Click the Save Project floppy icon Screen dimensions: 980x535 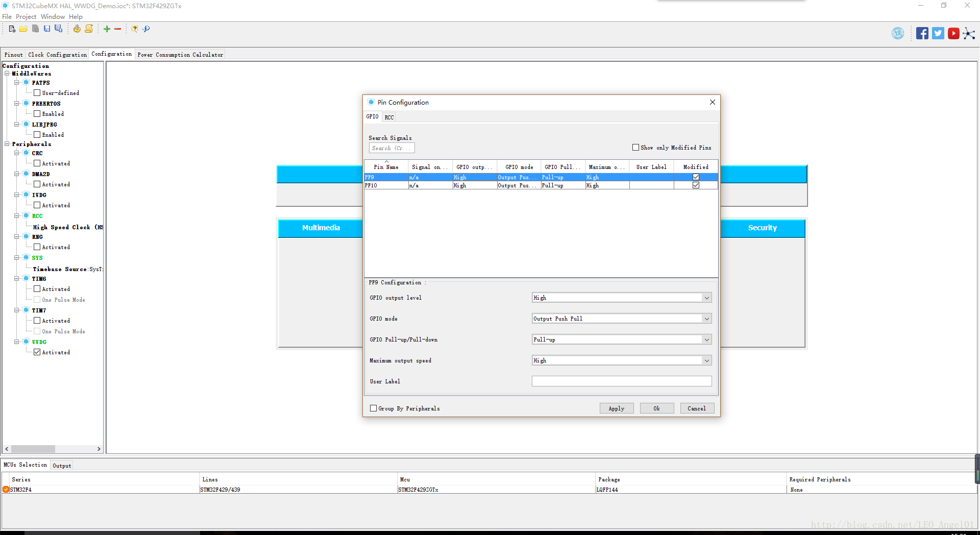(x=47, y=29)
